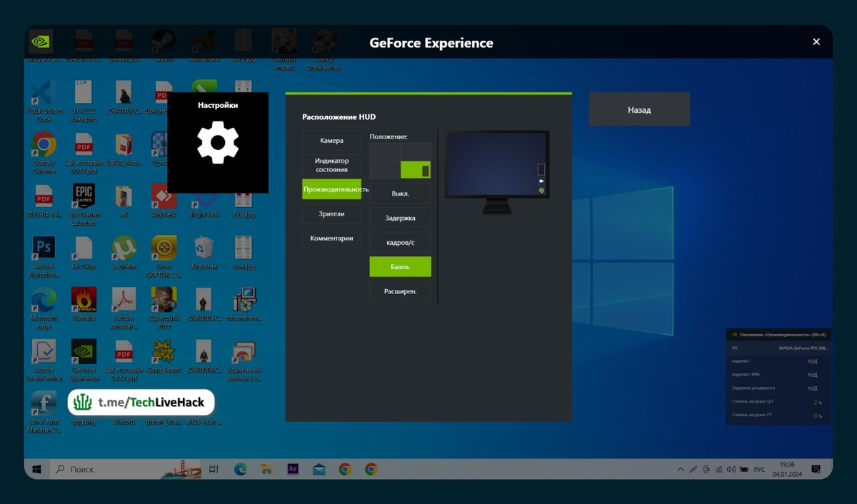The height and width of the screenshot is (504, 857).
Task: Place the HUD in the bottom-left quadrant
Action: pos(385,169)
